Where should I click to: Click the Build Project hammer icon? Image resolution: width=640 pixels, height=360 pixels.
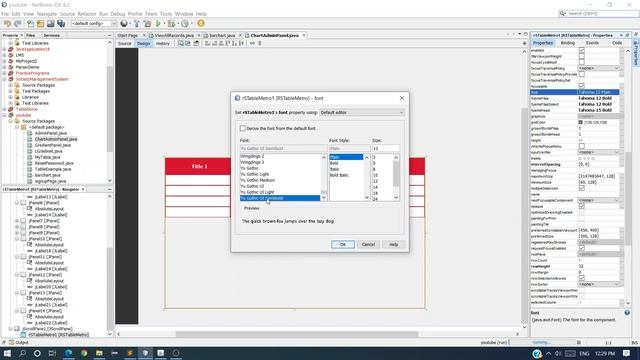[x=137, y=24]
